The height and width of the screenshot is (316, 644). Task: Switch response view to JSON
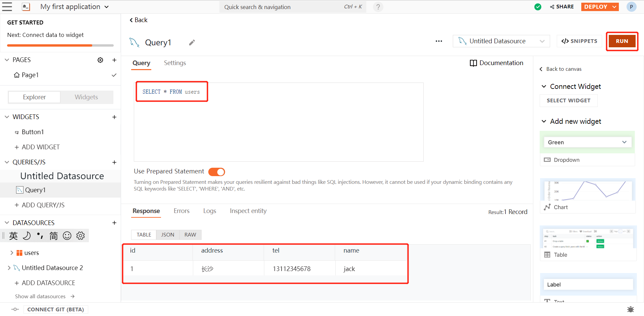[168, 235]
